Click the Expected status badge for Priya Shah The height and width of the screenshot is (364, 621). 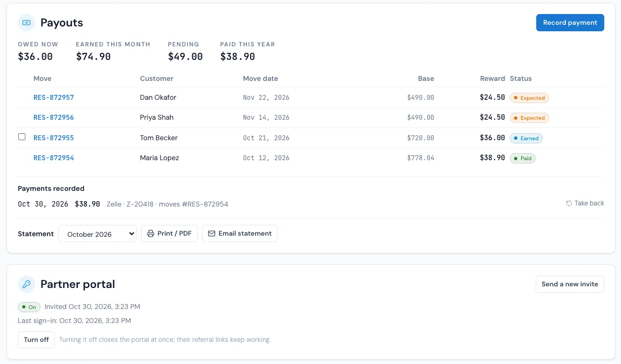(x=529, y=118)
